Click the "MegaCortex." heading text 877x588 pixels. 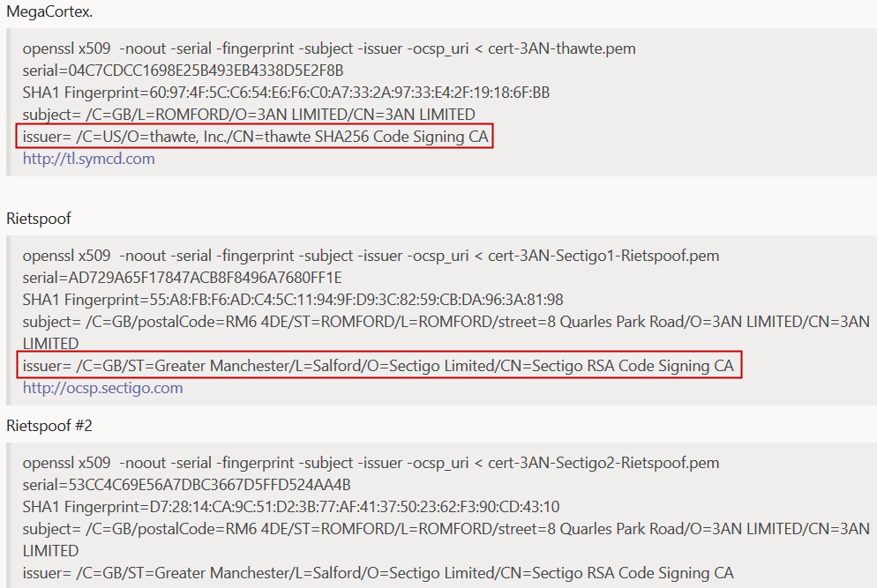[49, 11]
